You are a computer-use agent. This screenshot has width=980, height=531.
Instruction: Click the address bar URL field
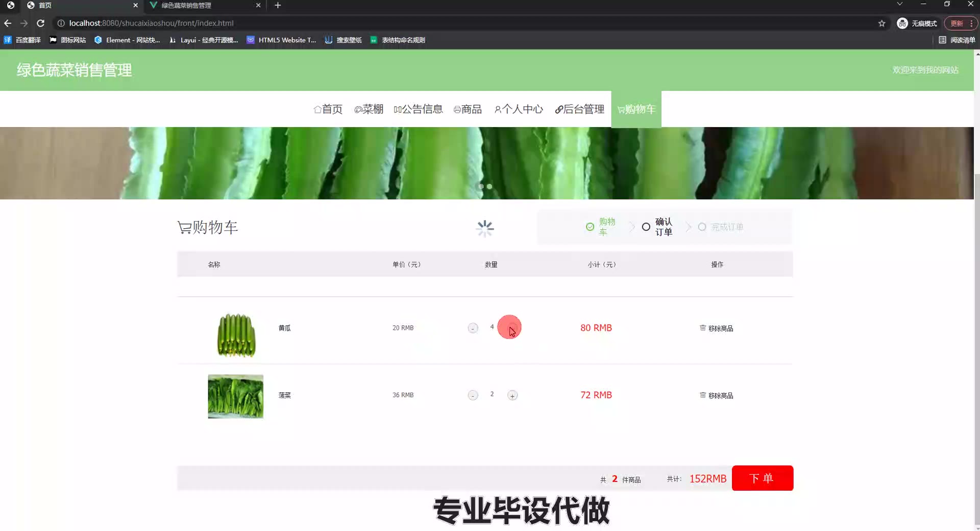click(x=459, y=23)
